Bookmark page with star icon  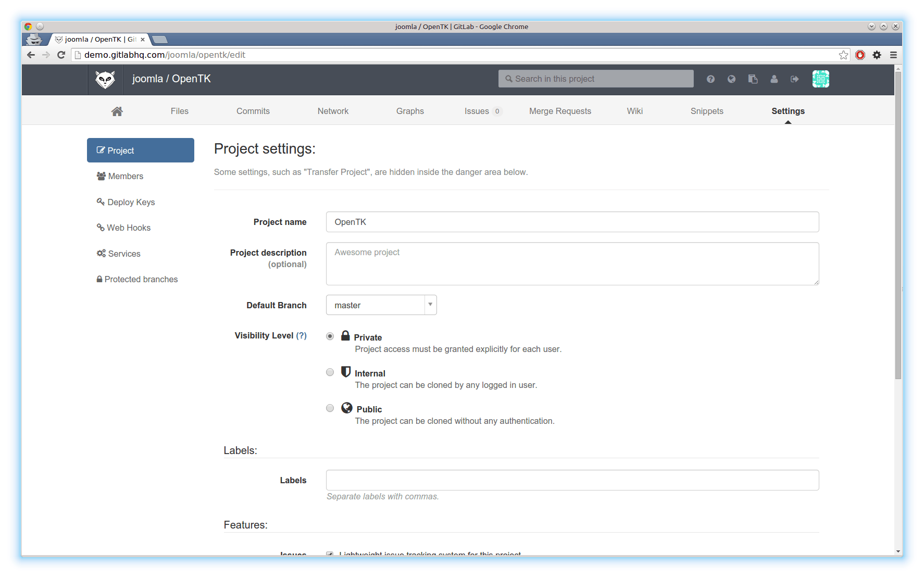coord(843,55)
